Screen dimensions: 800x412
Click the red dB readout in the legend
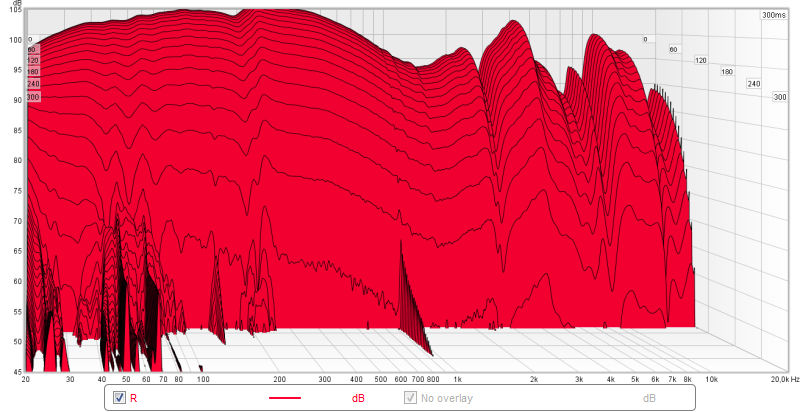(x=358, y=398)
